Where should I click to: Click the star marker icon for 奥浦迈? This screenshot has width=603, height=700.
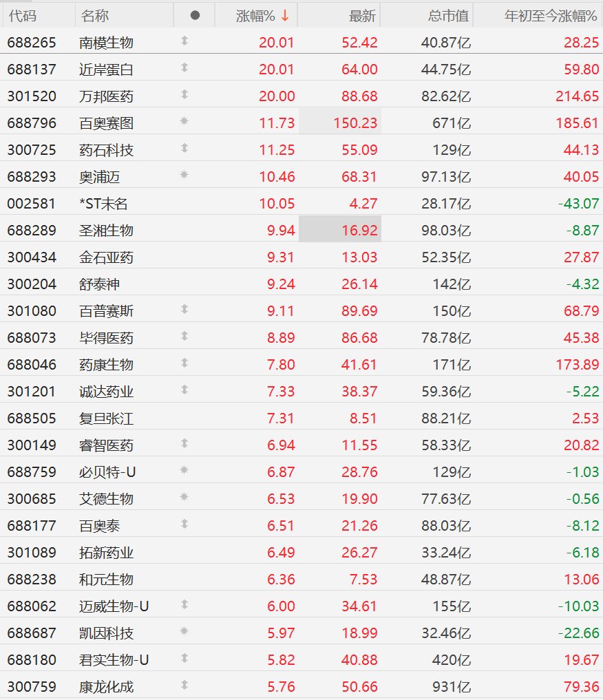[184, 175]
